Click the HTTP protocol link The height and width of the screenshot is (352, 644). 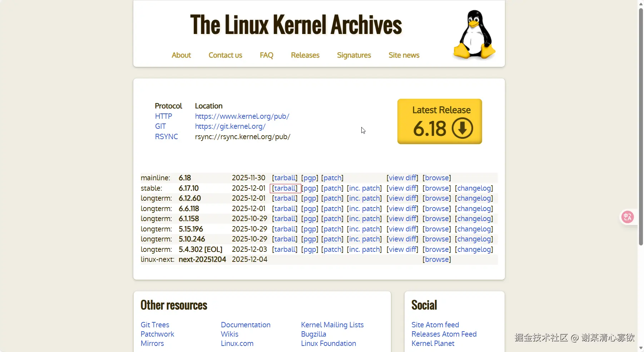163,116
